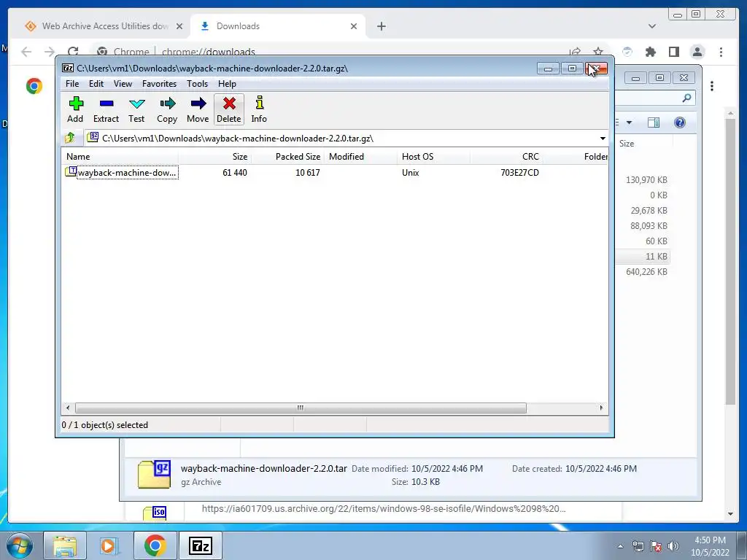Screen dimensions: 747x560
Task: Open the Help menu
Action: pos(228,84)
